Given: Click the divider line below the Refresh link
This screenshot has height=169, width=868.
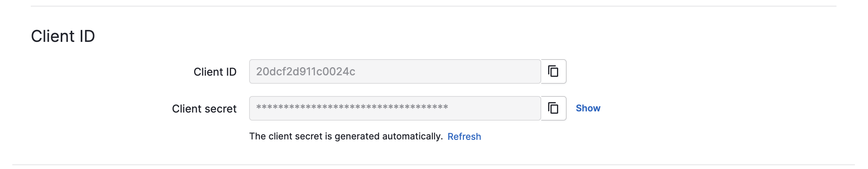Looking at the screenshot, I should click(434, 165).
